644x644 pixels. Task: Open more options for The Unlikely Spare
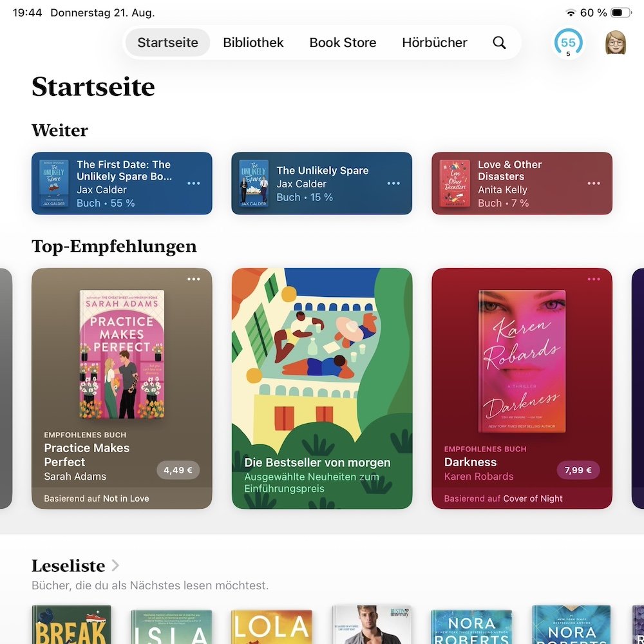point(393,183)
